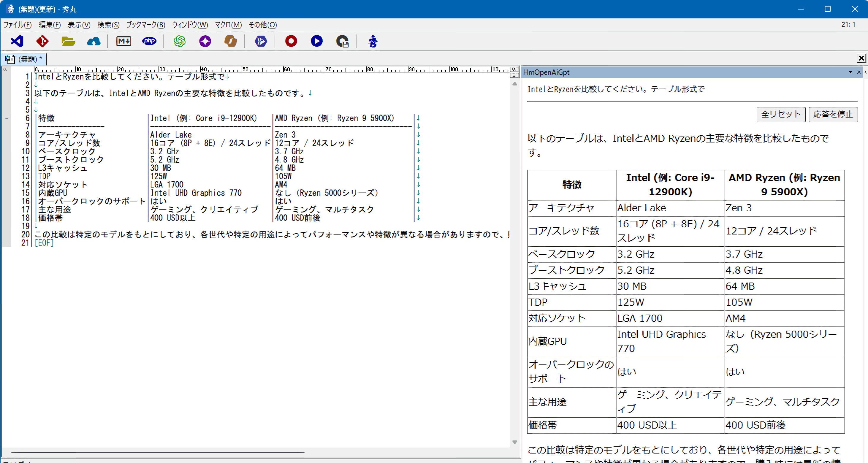
Task: Click the macro save icon
Action: point(342,41)
